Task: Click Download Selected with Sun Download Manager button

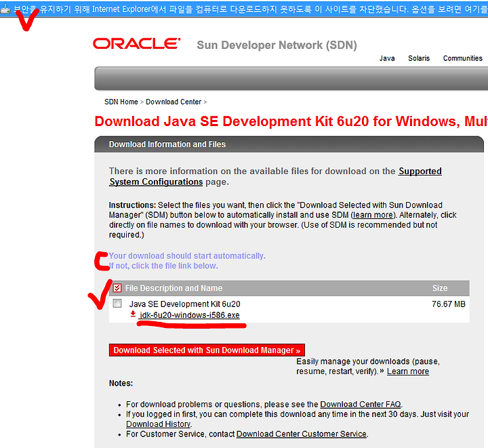Action: point(207,350)
